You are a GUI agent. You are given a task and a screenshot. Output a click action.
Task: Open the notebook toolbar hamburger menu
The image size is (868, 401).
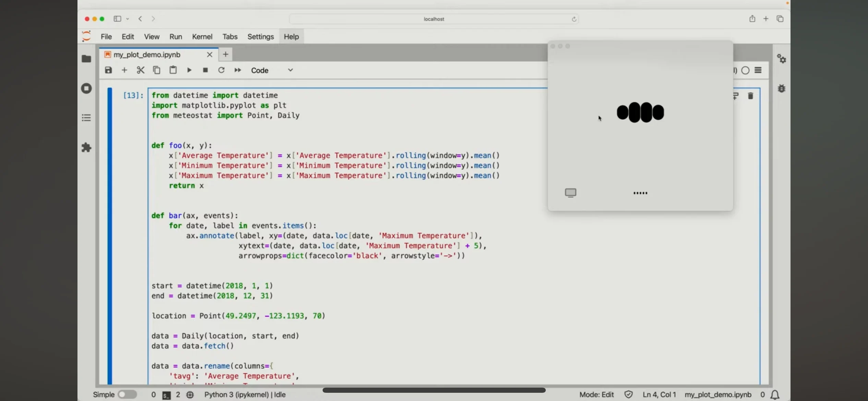[x=758, y=70]
